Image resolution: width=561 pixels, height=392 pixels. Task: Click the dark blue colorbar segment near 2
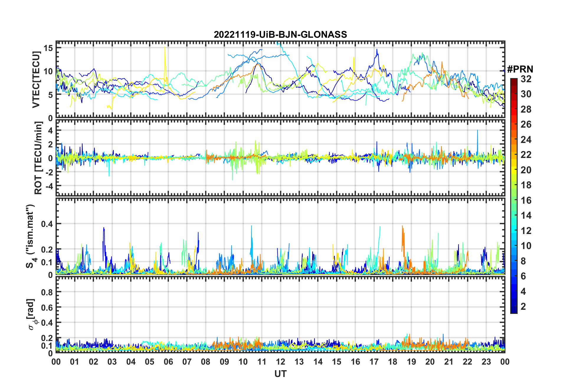tap(514, 307)
